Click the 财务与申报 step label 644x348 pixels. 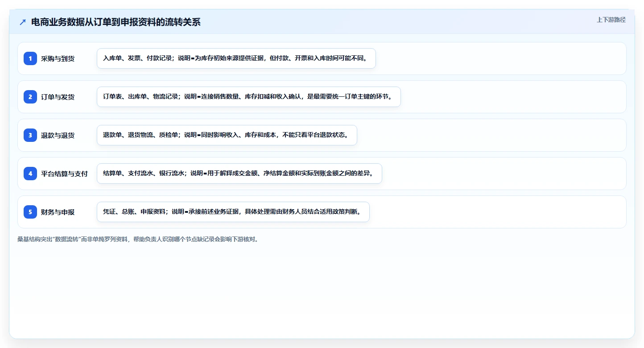58,212
